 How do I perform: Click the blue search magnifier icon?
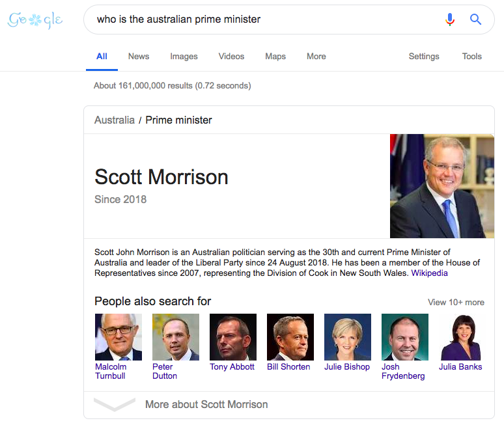pos(476,20)
